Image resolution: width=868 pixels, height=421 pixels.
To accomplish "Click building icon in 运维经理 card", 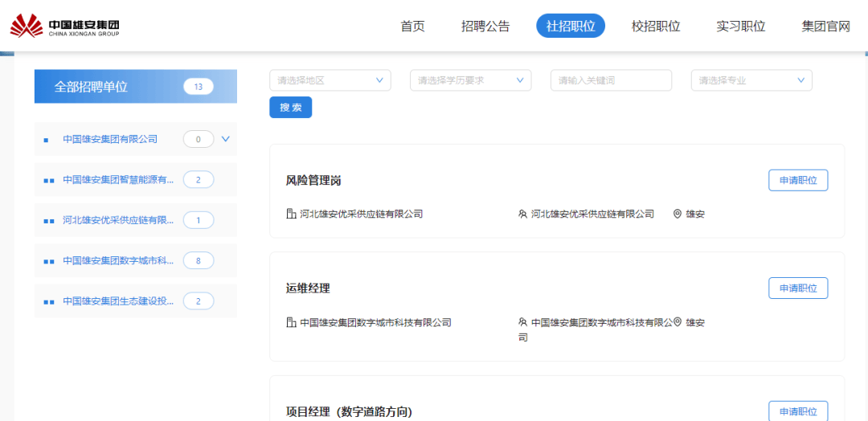I will [291, 322].
